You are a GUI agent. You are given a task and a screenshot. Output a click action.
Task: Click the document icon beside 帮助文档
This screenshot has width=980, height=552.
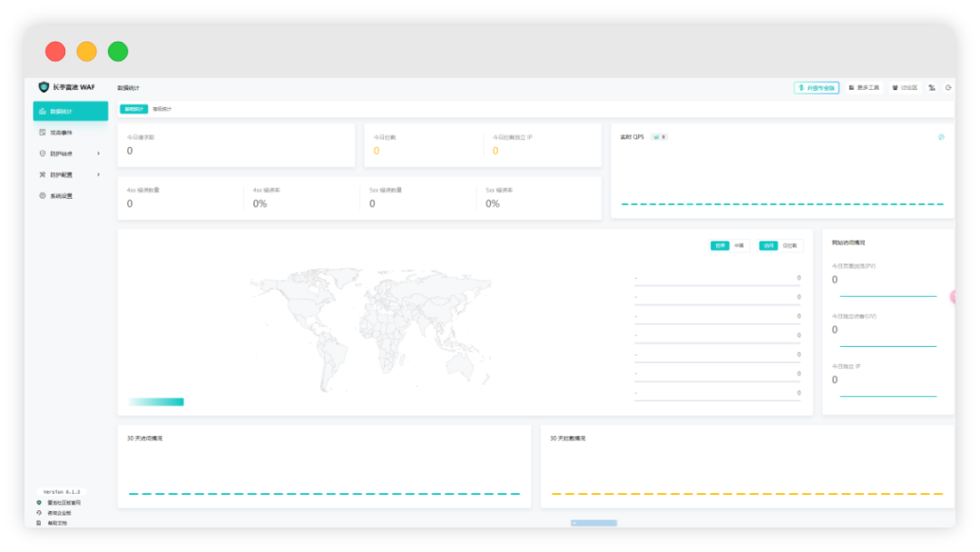pos(39,523)
